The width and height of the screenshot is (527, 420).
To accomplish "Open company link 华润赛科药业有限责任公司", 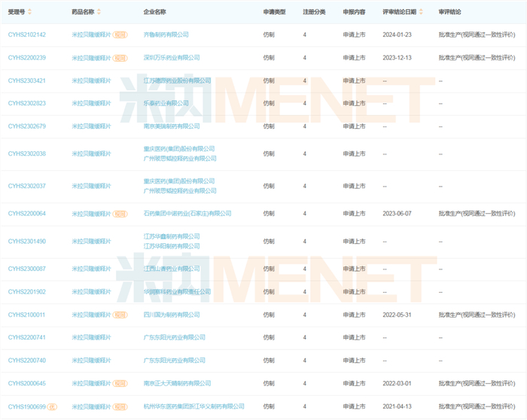I will point(177,291).
